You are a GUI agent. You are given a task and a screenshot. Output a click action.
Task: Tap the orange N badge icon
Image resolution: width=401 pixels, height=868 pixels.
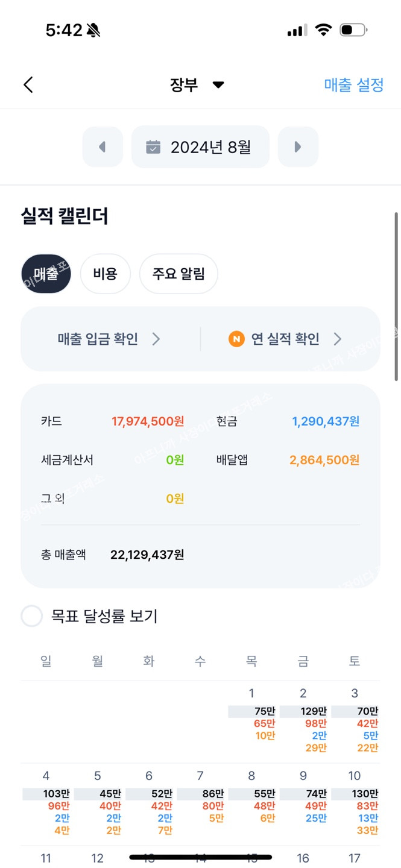pos(236,339)
